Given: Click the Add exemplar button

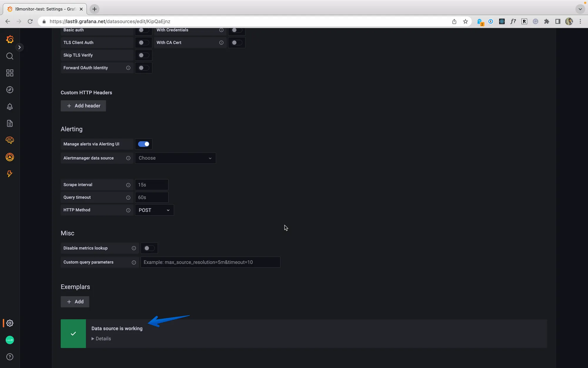Looking at the screenshot, I should click(x=75, y=302).
